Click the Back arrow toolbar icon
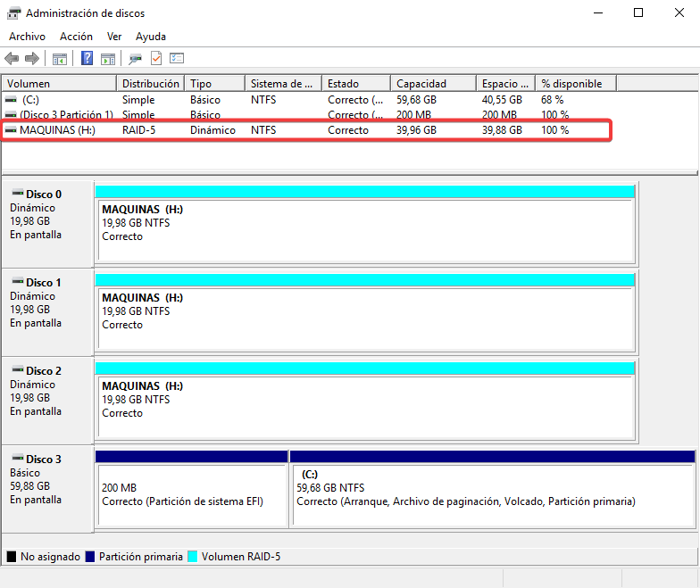Viewport: 700px width, 588px height. [x=12, y=59]
